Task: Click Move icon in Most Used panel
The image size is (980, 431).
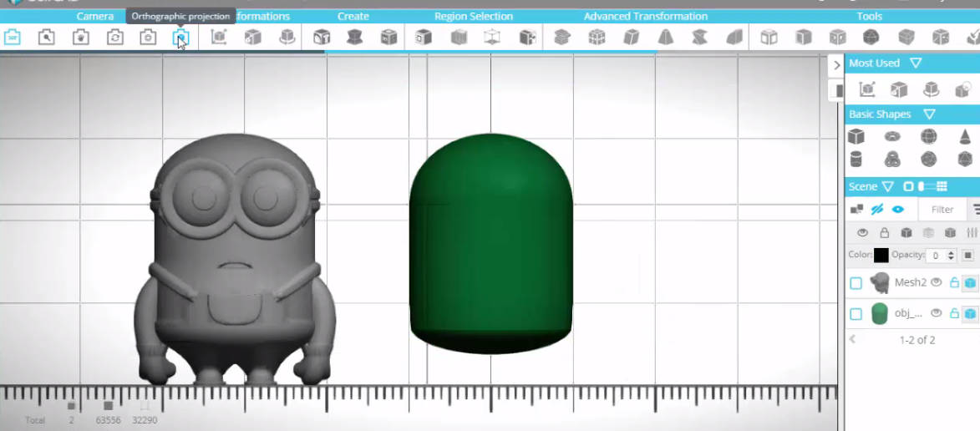Action: [867, 89]
